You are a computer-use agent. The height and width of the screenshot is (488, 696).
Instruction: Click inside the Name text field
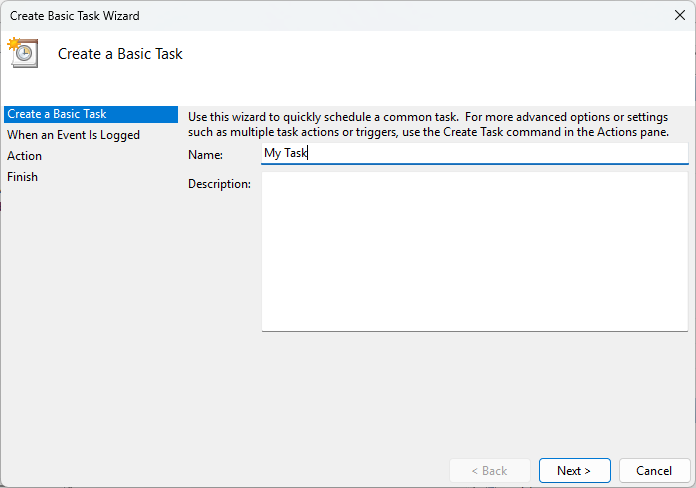(475, 153)
